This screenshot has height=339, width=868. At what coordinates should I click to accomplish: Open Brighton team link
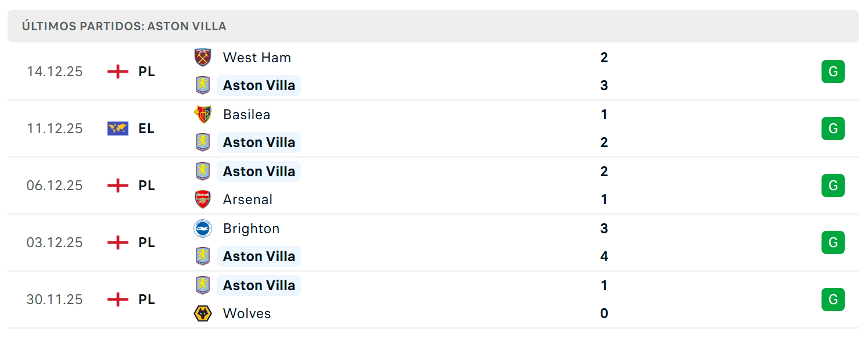[251, 229]
